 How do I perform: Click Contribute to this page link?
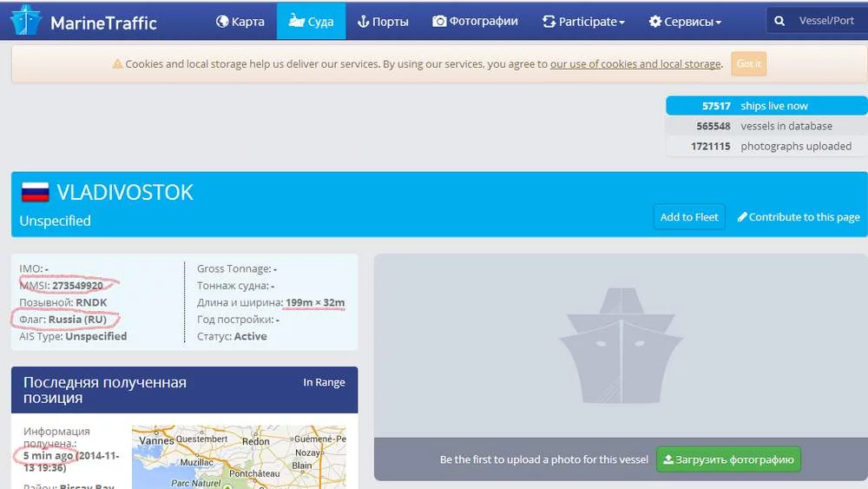(x=799, y=217)
